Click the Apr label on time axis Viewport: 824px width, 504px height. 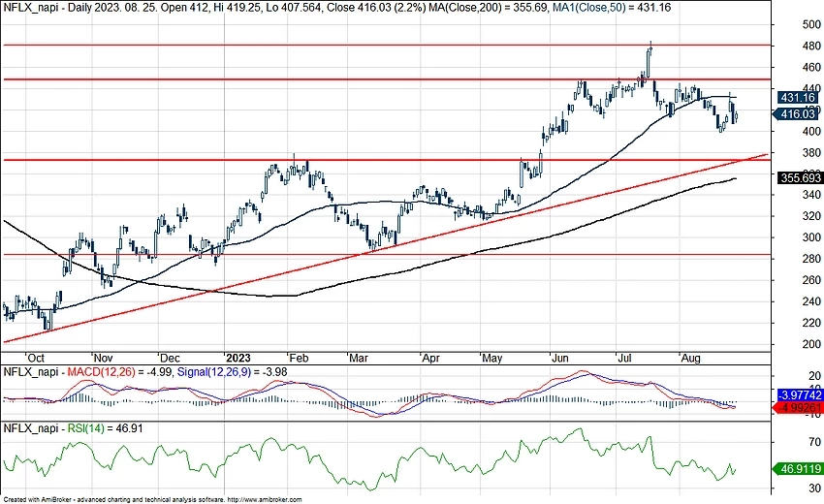[x=431, y=359]
